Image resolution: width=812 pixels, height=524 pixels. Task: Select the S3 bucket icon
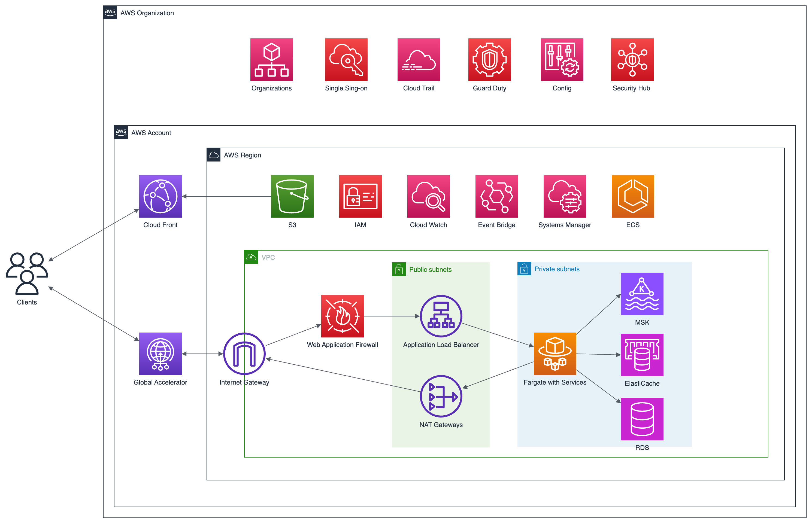click(x=292, y=196)
